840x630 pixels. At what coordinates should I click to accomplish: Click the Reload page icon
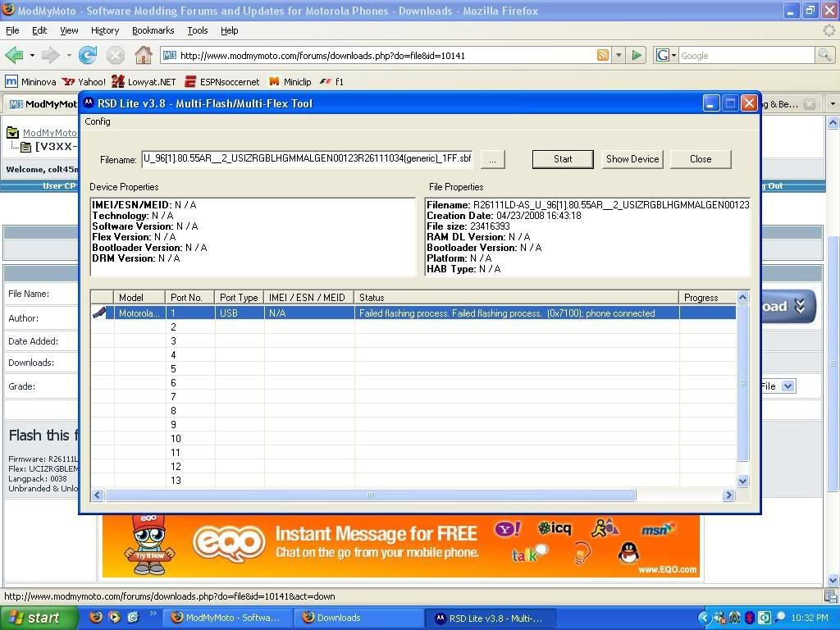point(88,56)
